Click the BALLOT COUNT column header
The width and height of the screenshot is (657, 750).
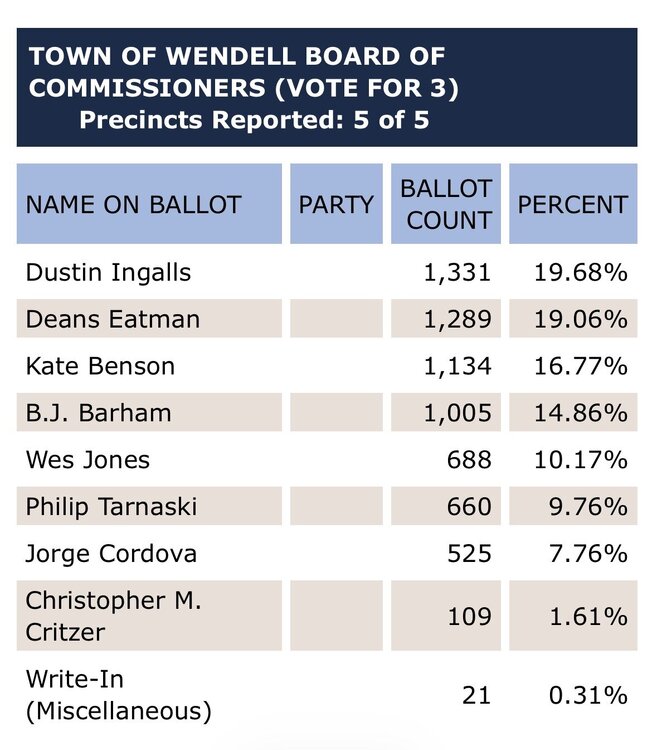pyautogui.click(x=446, y=205)
